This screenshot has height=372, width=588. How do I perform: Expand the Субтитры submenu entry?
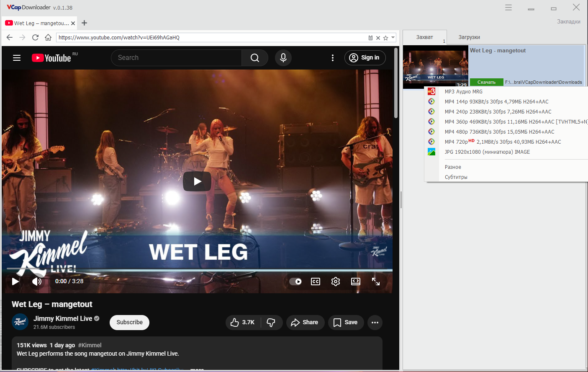pos(456,177)
